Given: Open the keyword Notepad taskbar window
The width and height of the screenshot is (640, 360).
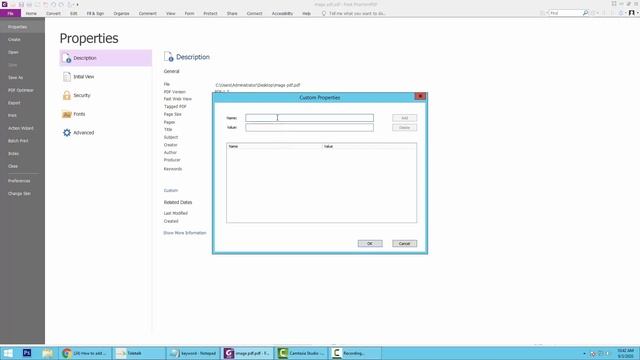Looking at the screenshot, I should click(193, 353).
